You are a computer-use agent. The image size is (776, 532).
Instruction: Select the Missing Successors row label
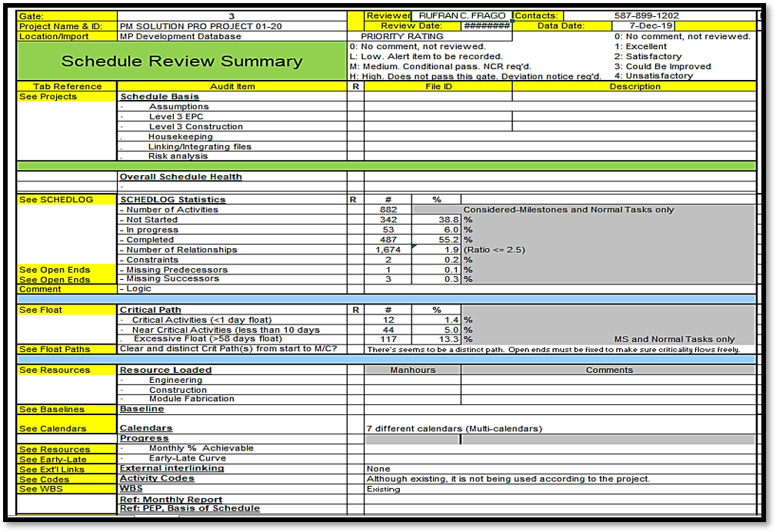tap(232, 278)
